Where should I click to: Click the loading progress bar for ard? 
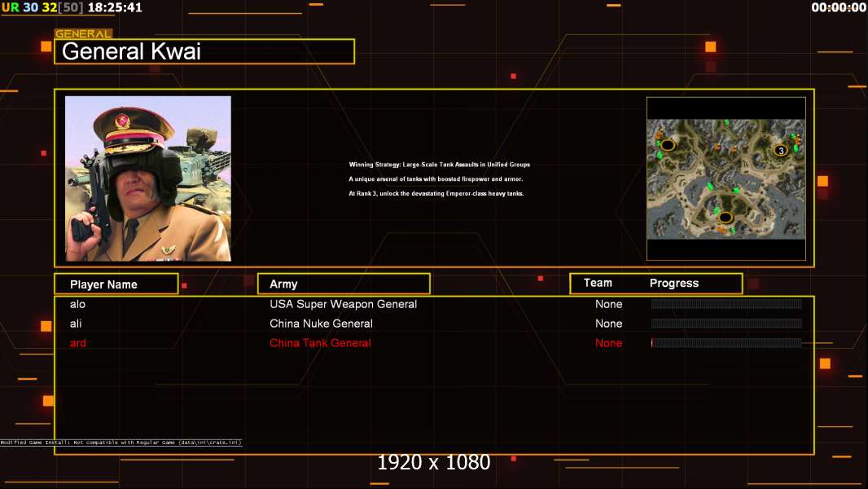[726, 343]
